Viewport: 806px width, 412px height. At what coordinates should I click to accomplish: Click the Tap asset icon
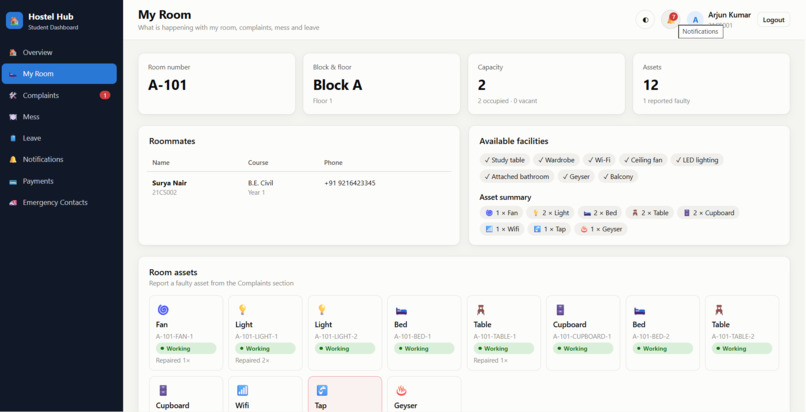coord(322,391)
